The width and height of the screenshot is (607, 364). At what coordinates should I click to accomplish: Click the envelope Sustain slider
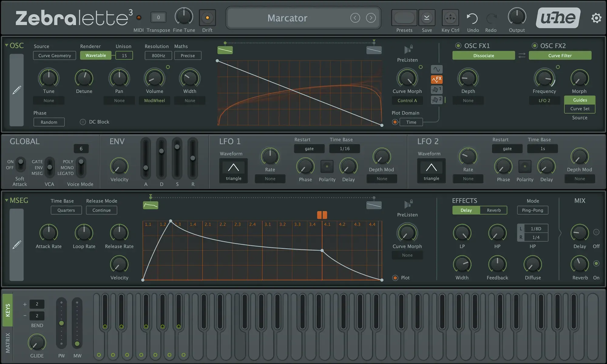point(177,158)
